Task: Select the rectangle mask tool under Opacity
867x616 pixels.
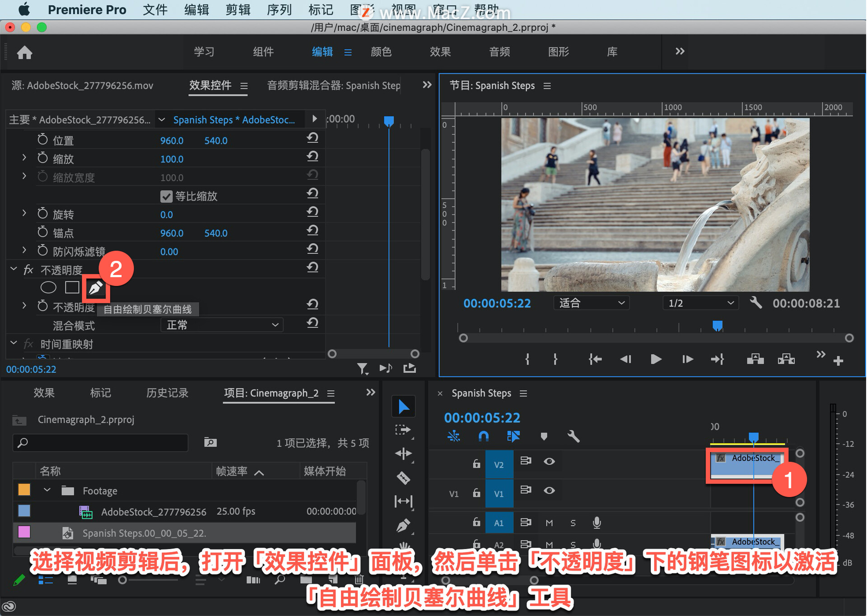Action: pyautogui.click(x=72, y=287)
